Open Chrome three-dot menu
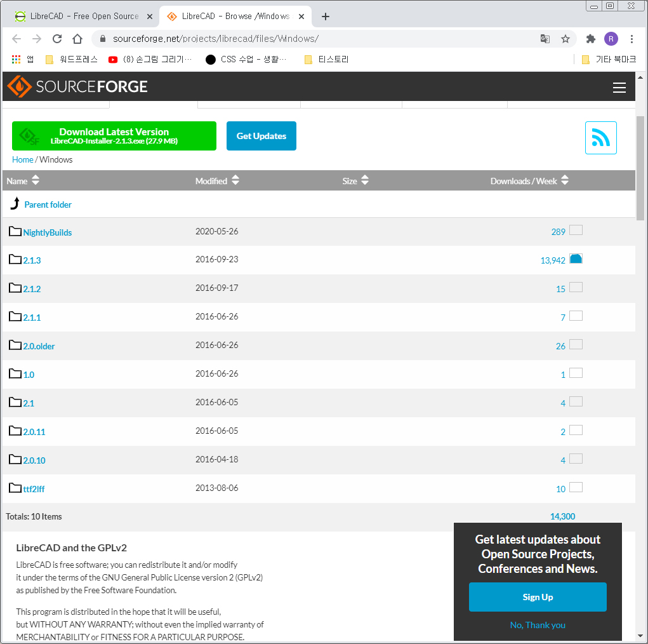The image size is (648, 644). [x=631, y=39]
